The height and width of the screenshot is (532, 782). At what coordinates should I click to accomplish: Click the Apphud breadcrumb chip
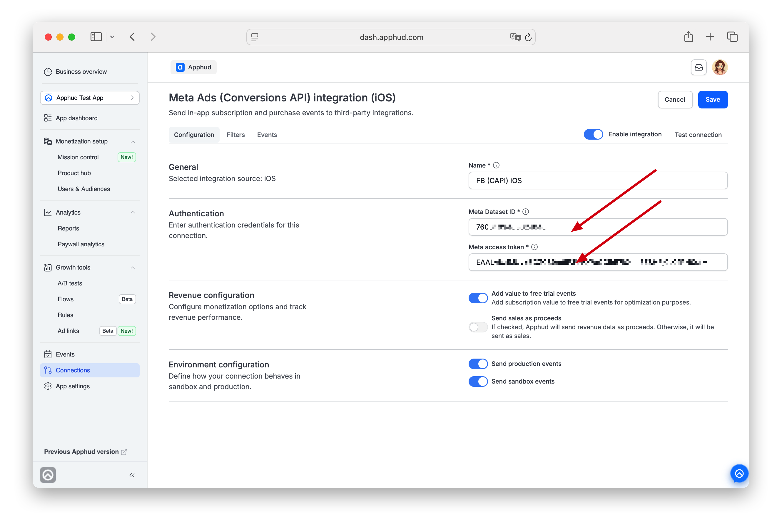(193, 67)
